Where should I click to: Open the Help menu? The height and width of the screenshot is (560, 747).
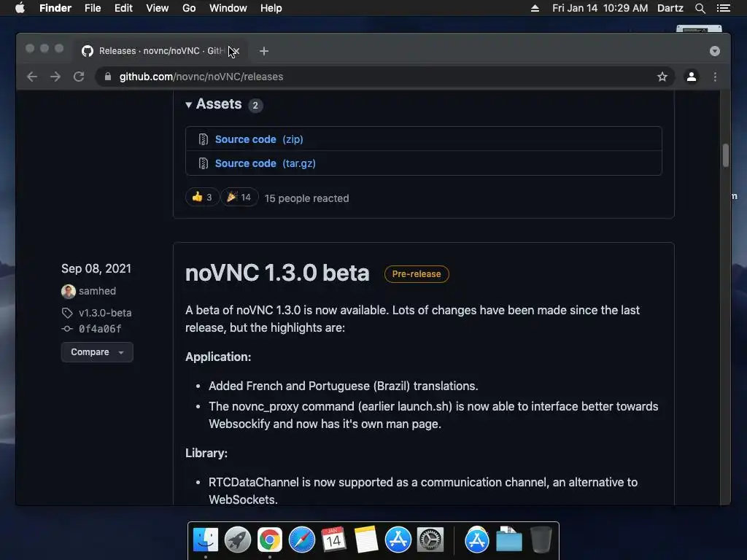click(271, 8)
